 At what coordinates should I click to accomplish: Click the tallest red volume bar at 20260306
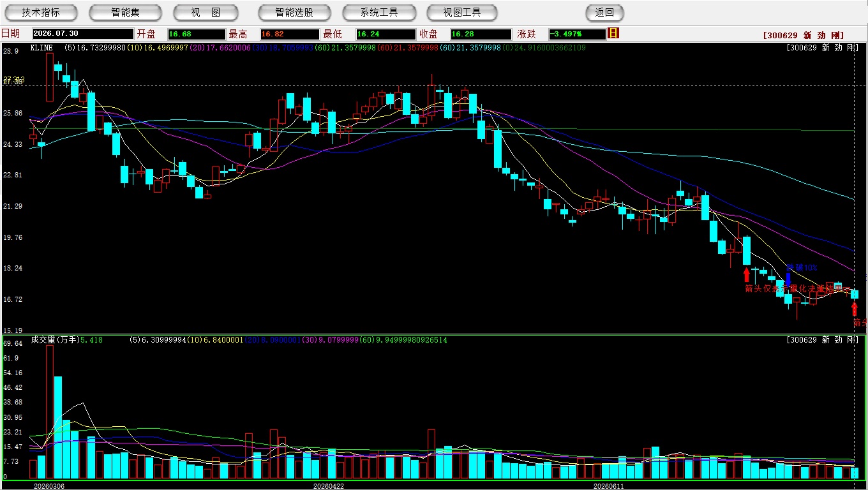[x=50, y=412]
